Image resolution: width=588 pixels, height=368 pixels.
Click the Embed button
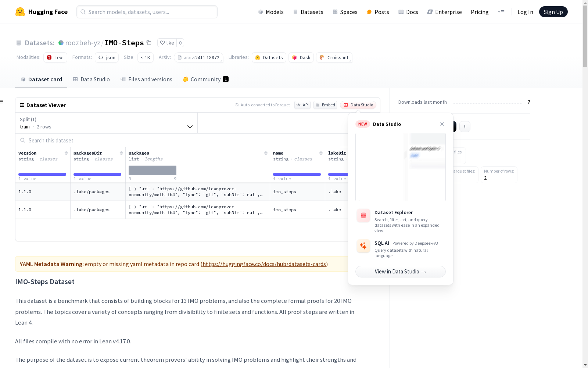(325, 105)
